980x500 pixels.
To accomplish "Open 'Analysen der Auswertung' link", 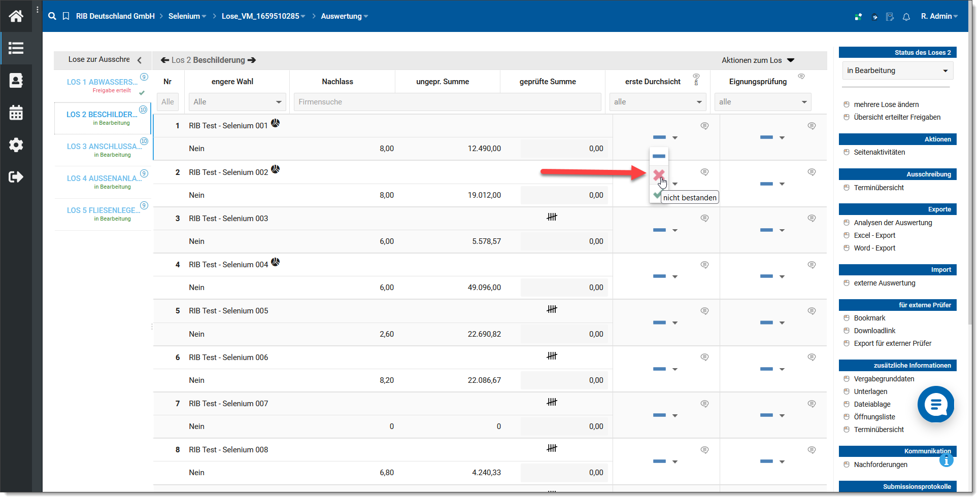I will [x=892, y=223].
